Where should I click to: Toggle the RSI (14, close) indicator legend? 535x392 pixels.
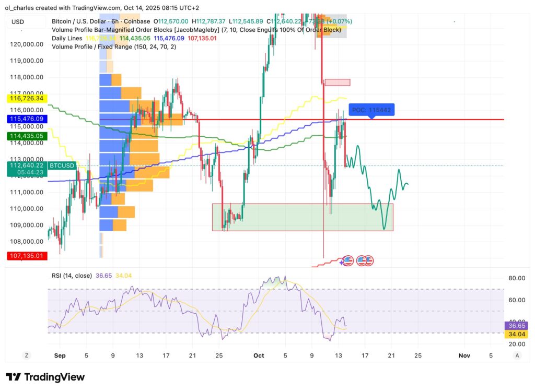tap(72, 275)
